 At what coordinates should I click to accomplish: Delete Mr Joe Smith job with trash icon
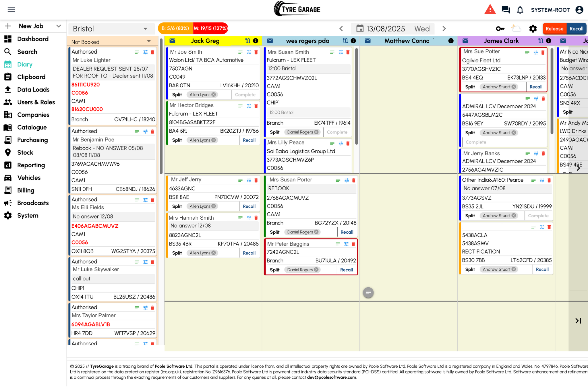256,52
